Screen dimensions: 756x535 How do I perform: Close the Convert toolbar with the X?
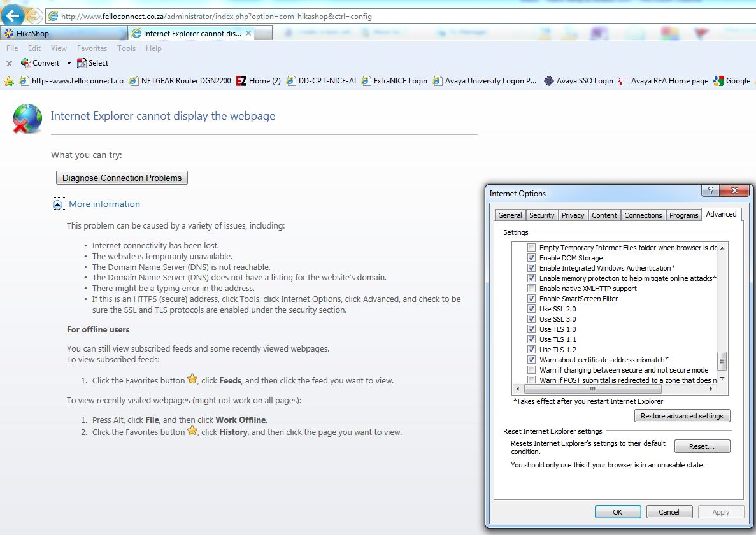click(9, 63)
